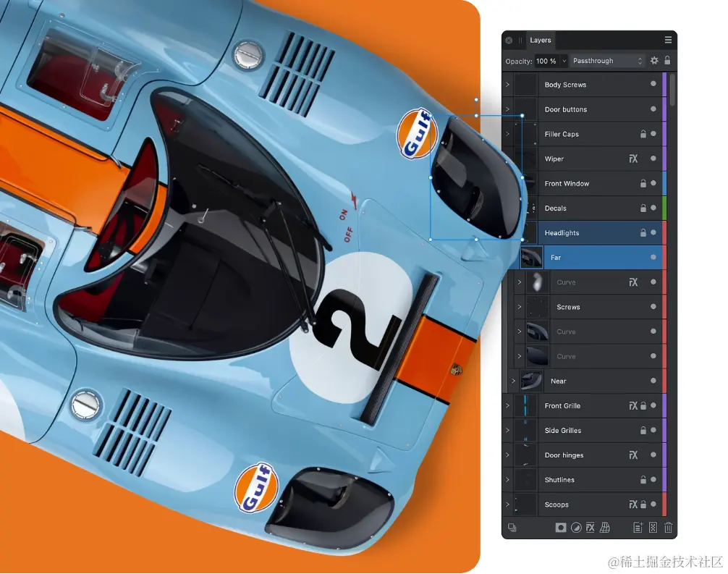Open the Passthrough blend mode dropdown

pyautogui.click(x=607, y=61)
